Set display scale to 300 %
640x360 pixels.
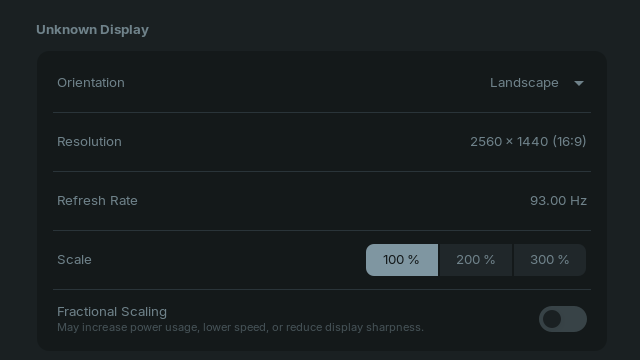(x=549, y=260)
